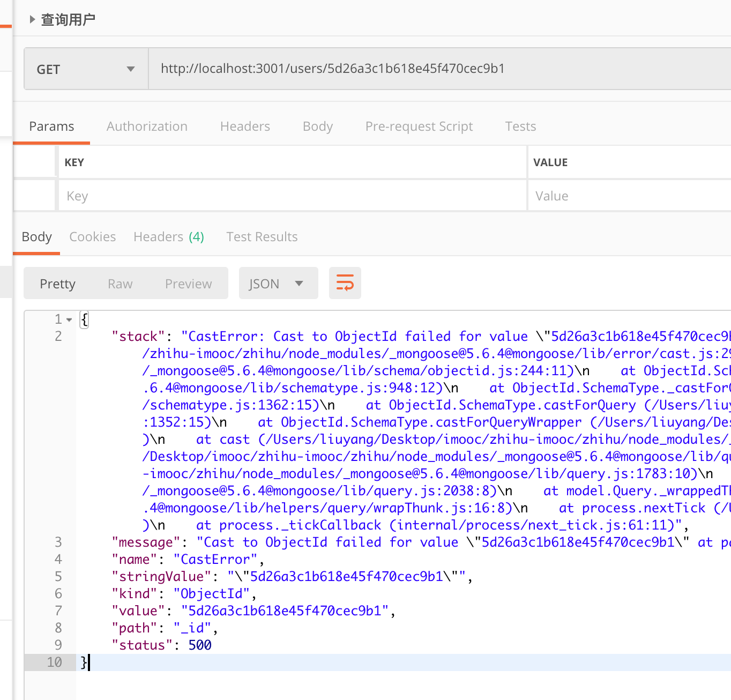
Task: Open the Tests tab
Action: pyautogui.click(x=520, y=126)
